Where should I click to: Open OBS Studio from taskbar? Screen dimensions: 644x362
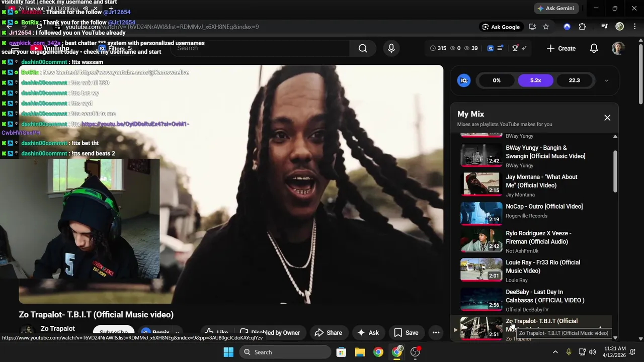tap(416, 352)
